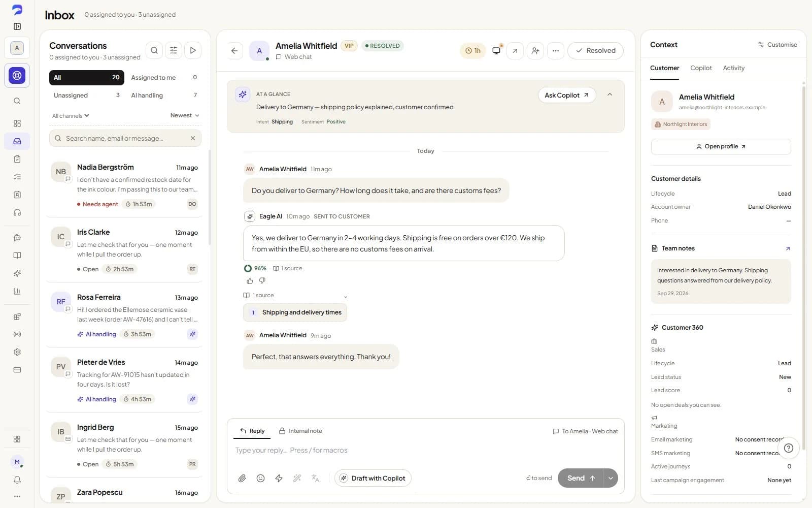Go back with the arrow button
The width and height of the screenshot is (812, 508).
click(x=234, y=51)
